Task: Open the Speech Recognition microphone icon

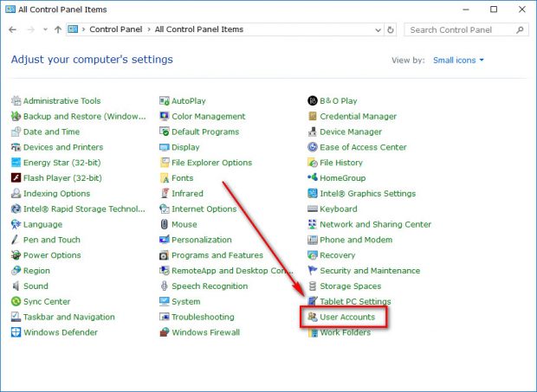Action: coord(165,286)
